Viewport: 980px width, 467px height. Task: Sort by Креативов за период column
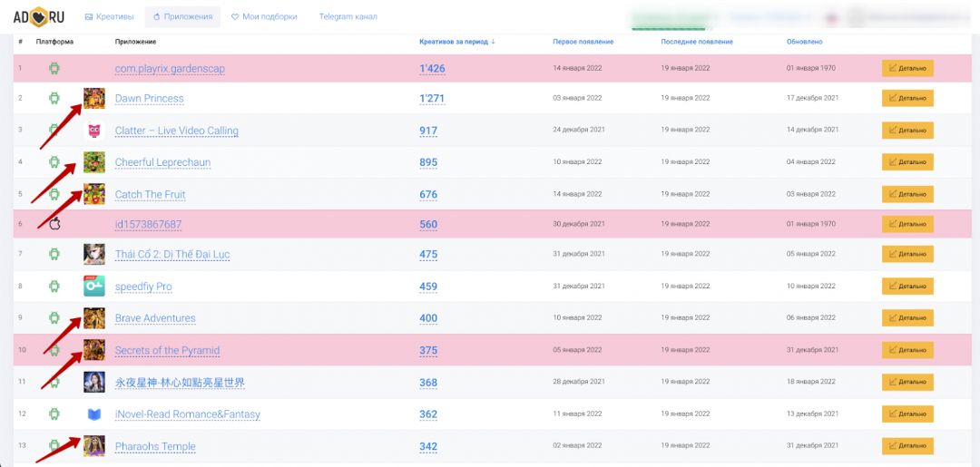point(457,42)
